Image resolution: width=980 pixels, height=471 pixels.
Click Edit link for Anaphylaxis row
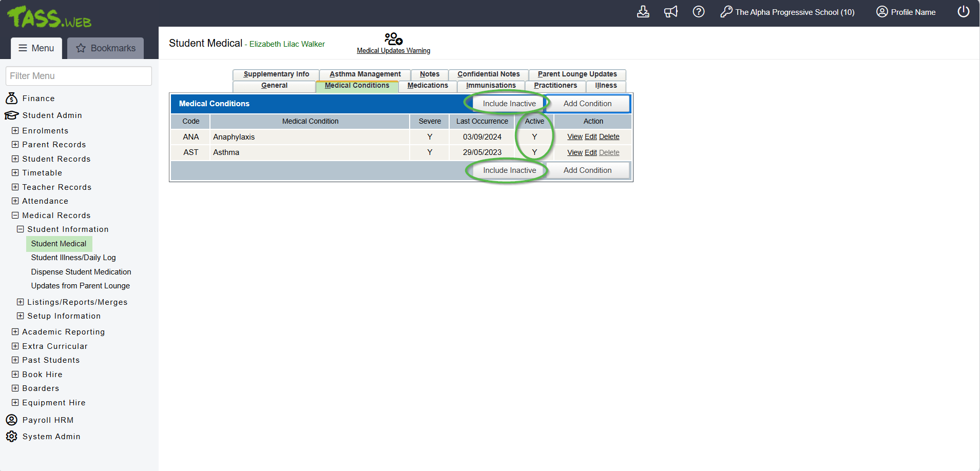[x=590, y=137]
